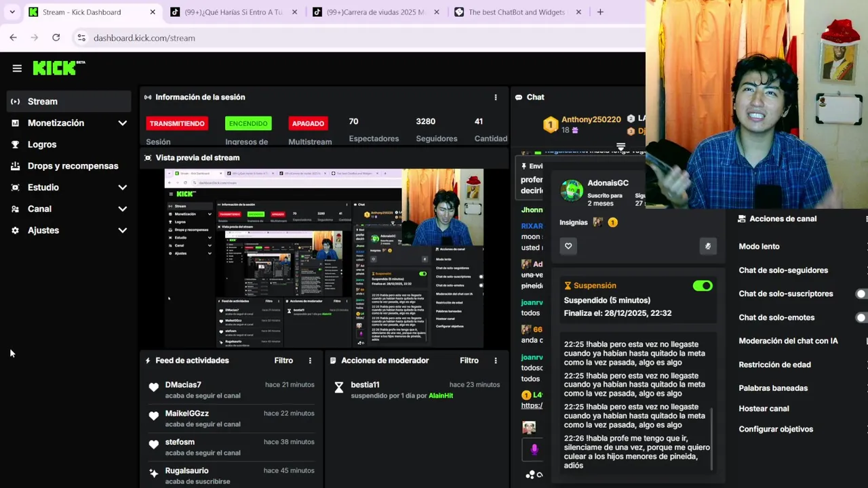Reload the dashboard page
The width and height of the screenshot is (868, 488).
[56, 38]
